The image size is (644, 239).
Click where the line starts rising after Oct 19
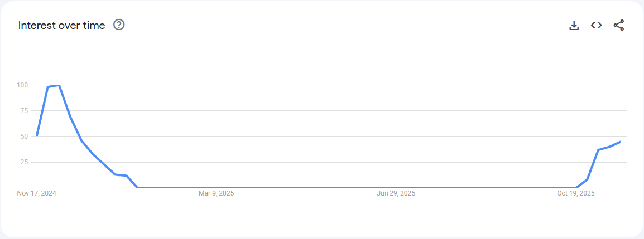click(576, 187)
